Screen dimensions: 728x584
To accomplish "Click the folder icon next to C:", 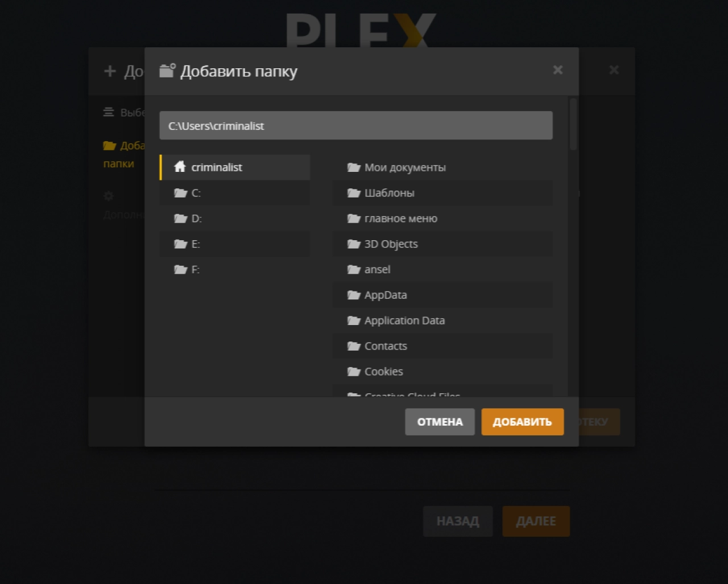I will pyautogui.click(x=181, y=193).
